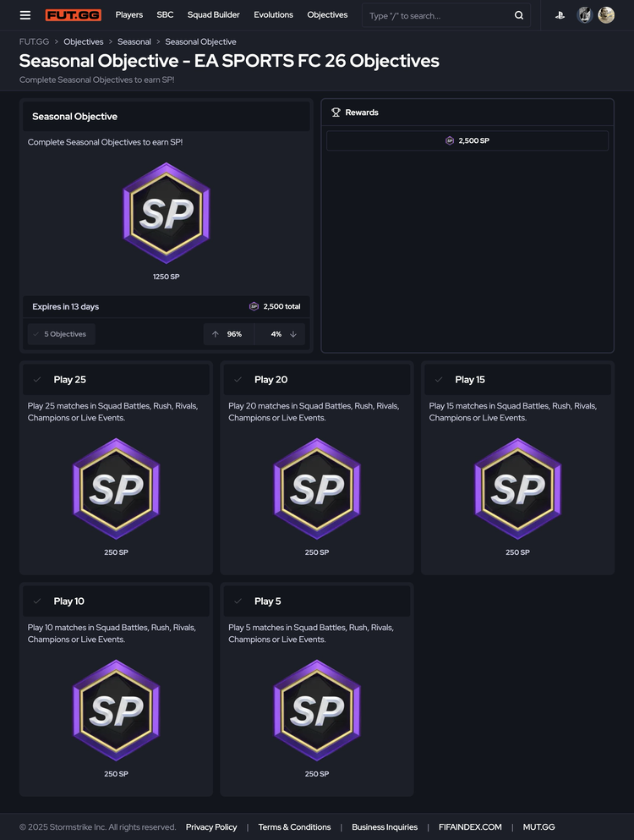The height and width of the screenshot is (840, 634).
Task: Mark all 5 Objectives as complete
Action: coord(61,334)
